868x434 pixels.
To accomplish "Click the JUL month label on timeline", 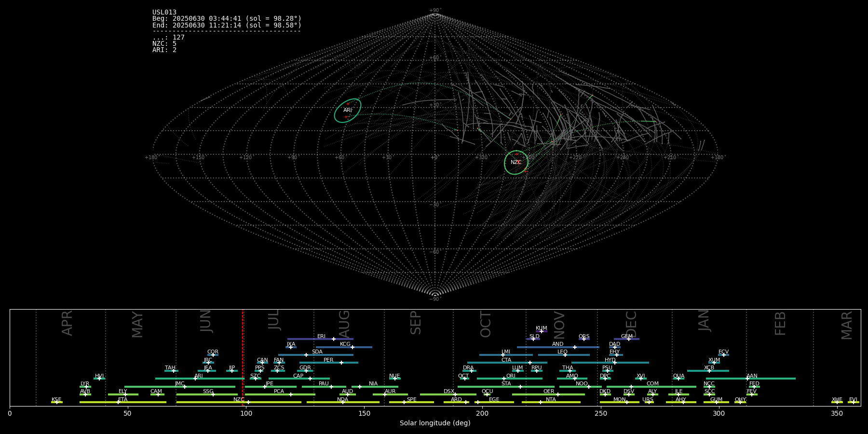I will 274,320.
